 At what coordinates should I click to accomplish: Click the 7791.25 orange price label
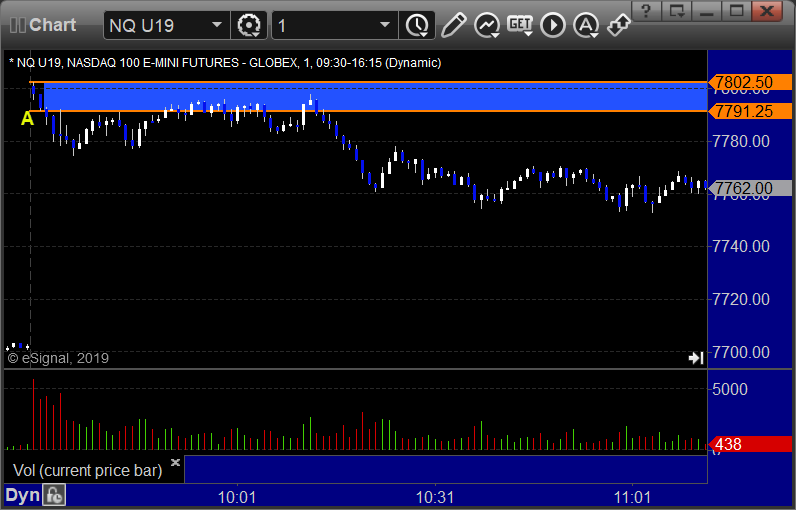[750, 111]
